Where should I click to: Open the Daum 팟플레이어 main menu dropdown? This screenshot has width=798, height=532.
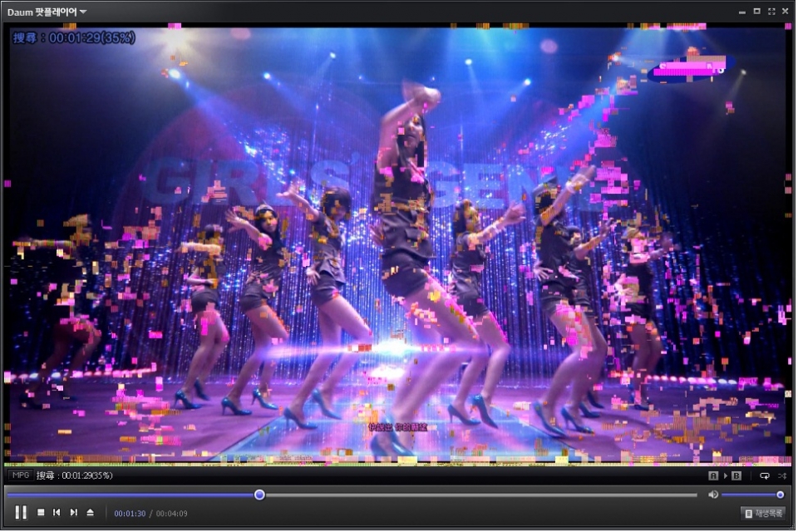[x=47, y=12]
